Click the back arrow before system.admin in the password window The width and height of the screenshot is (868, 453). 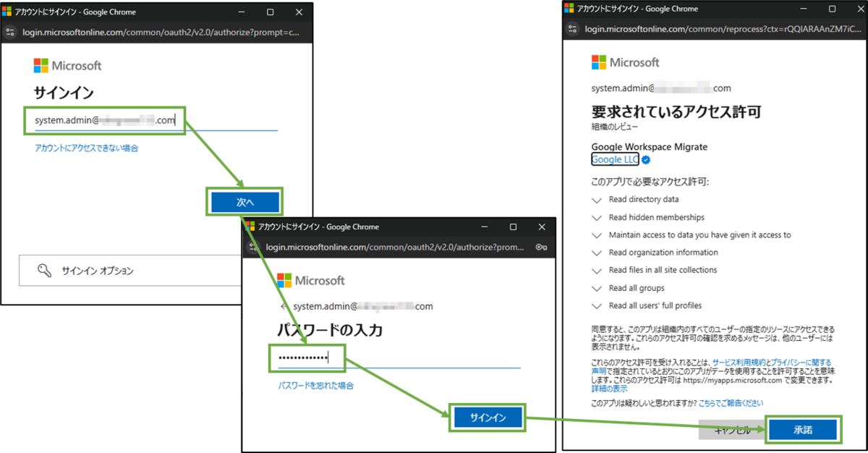tap(284, 306)
